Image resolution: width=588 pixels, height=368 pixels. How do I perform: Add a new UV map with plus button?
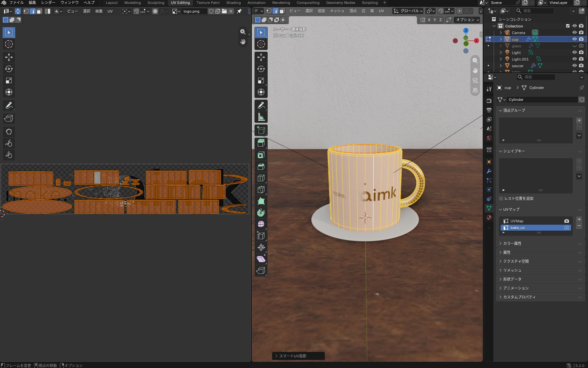pos(579,219)
